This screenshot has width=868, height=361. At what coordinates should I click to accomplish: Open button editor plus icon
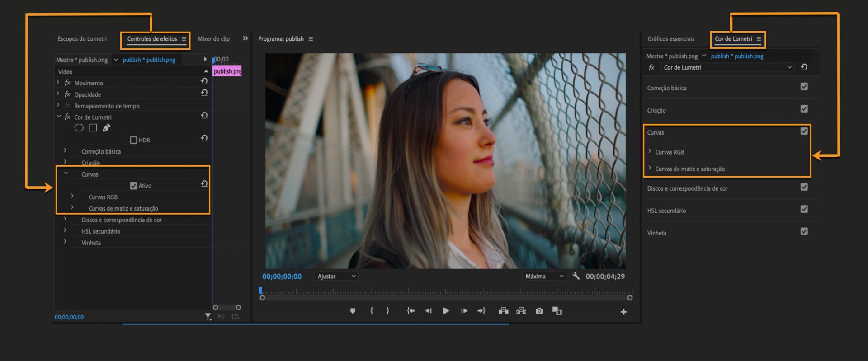click(623, 312)
